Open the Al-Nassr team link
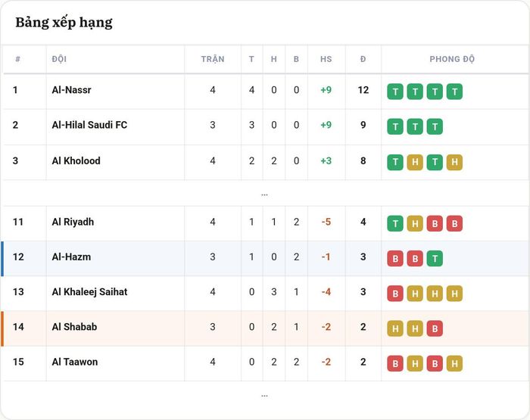 (x=71, y=90)
